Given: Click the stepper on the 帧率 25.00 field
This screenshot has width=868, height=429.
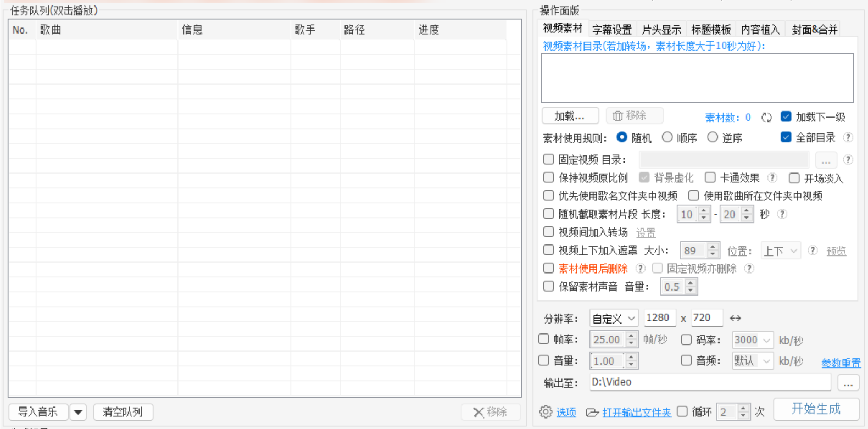Looking at the screenshot, I should tap(631, 340).
